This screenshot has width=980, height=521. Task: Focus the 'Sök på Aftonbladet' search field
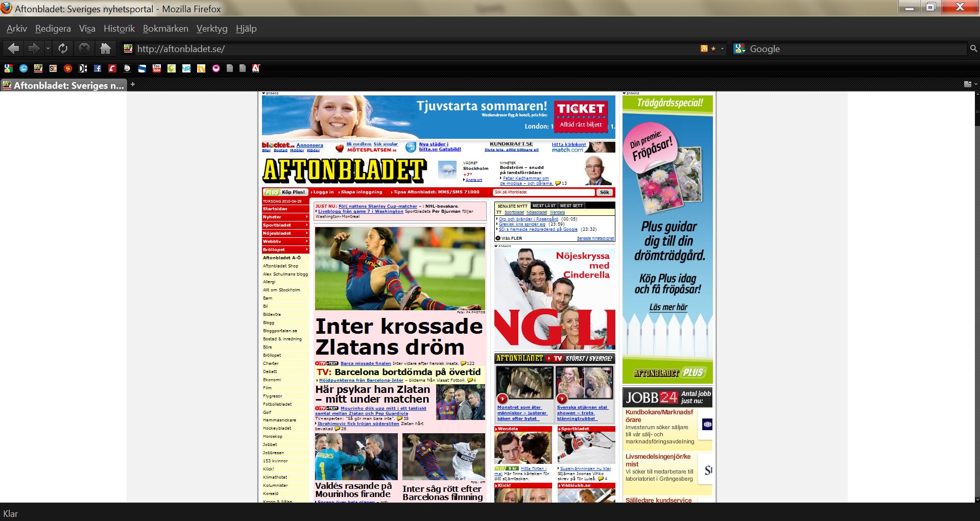click(x=544, y=192)
